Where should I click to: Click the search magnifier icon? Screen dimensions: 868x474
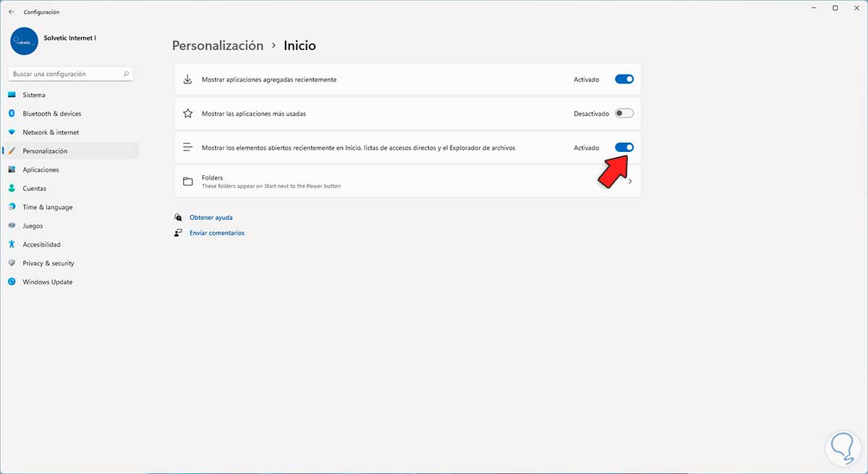point(127,74)
